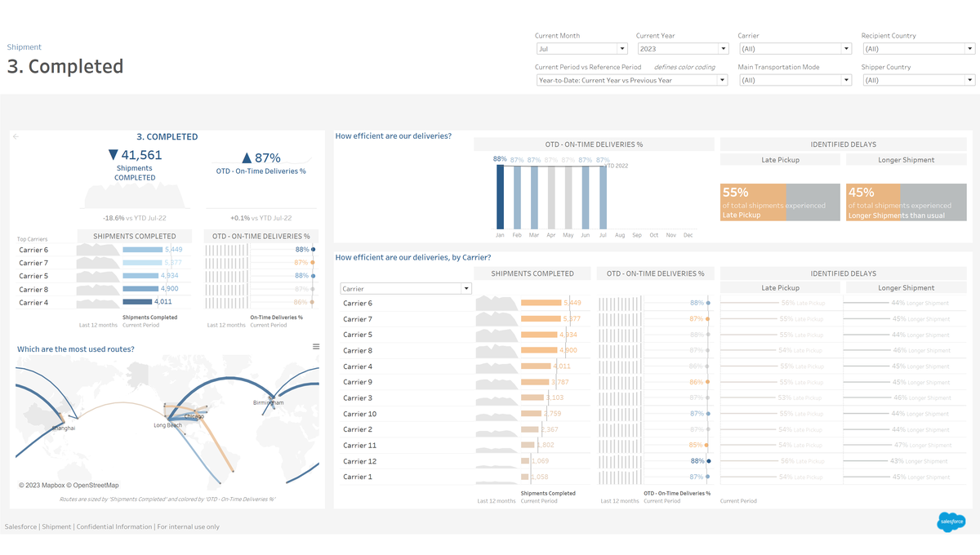
Task: Open the Current Period vs Reference Period dropdown
Action: (x=631, y=80)
